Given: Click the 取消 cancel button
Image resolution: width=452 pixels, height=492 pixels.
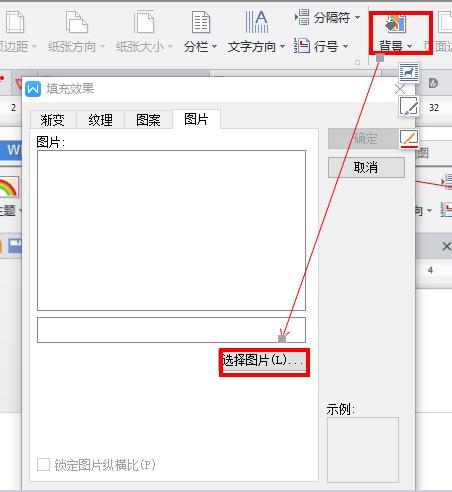Looking at the screenshot, I should coord(366,167).
